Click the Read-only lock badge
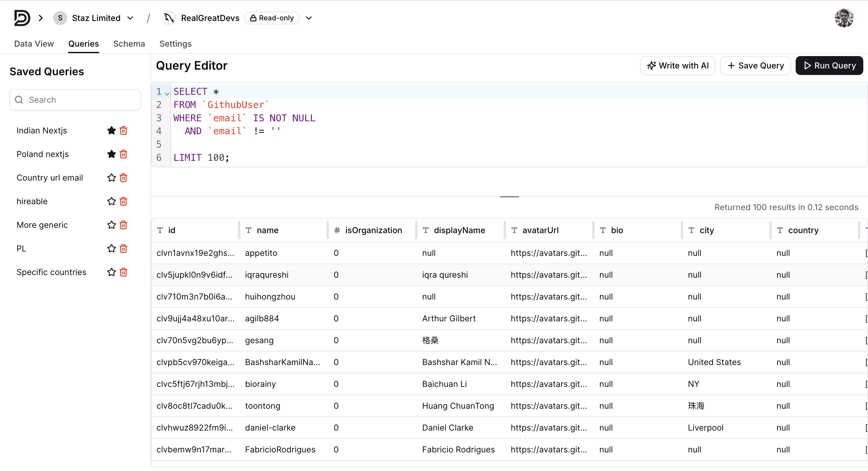This screenshot has width=868, height=471. (272, 18)
